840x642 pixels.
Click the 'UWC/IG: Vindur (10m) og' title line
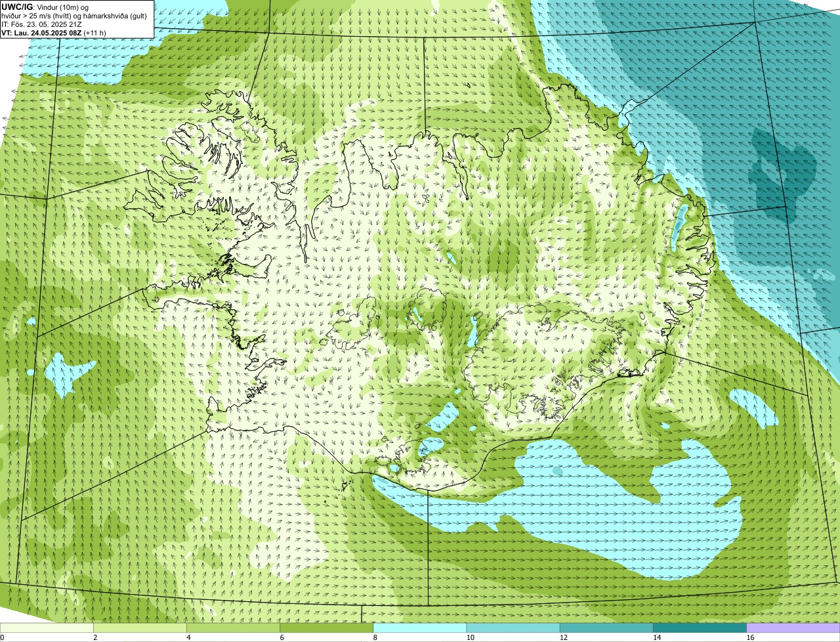tap(45, 7)
